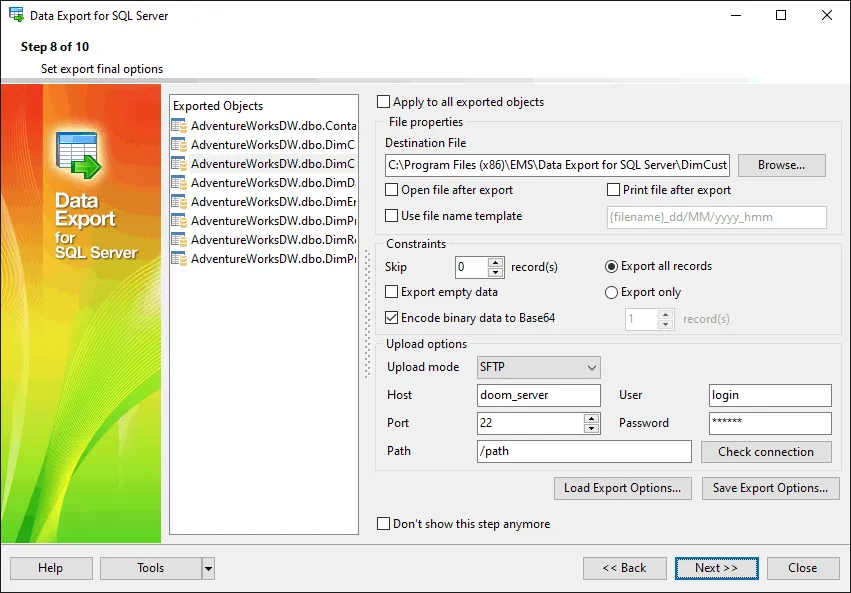
Task: Click the Close button at bottom
Action: point(802,568)
